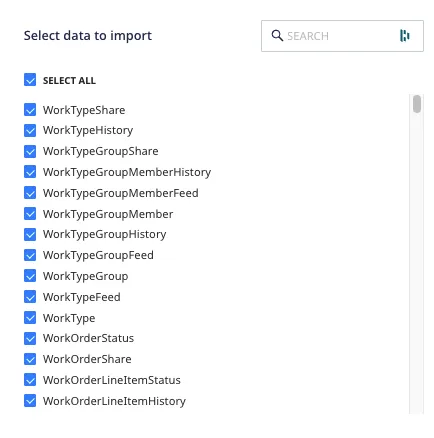The width and height of the screenshot is (434, 438).
Task: Click the teal icon in search box
Action: point(404,36)
